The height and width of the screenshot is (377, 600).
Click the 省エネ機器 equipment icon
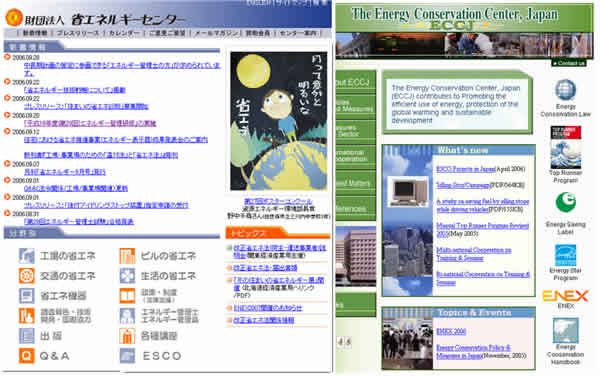26,295
